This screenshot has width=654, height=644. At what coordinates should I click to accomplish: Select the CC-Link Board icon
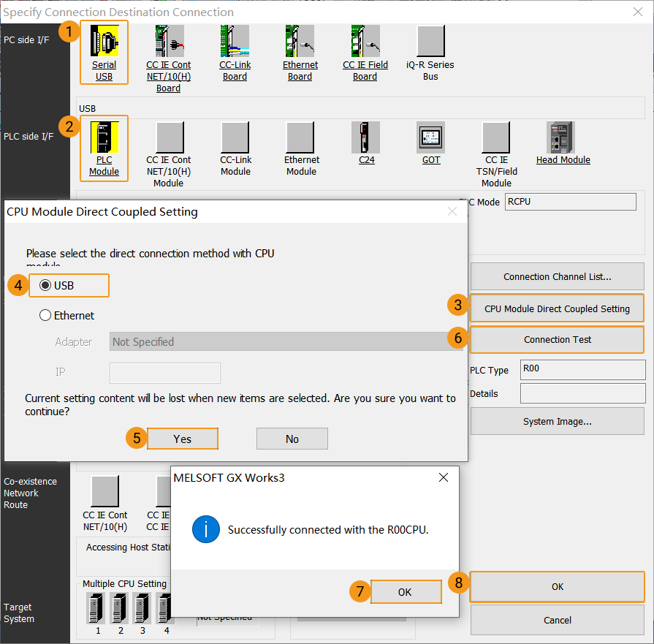point(235,41)
